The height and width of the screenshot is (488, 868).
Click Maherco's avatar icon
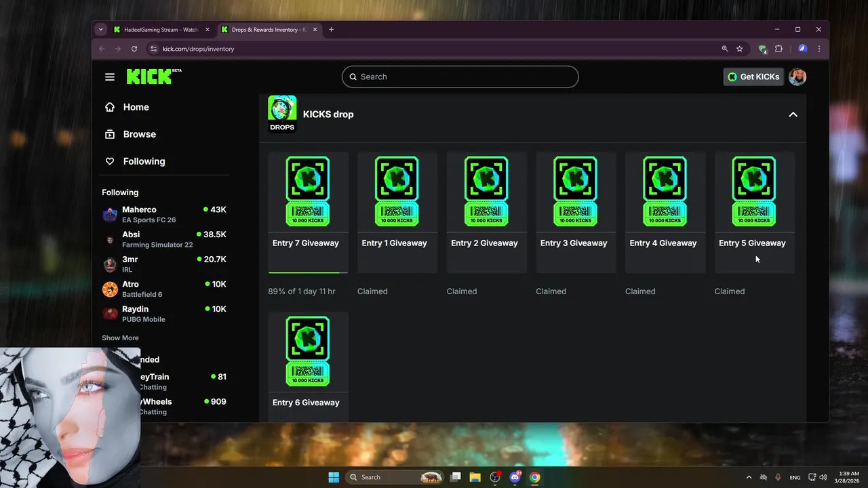point(110,215)
